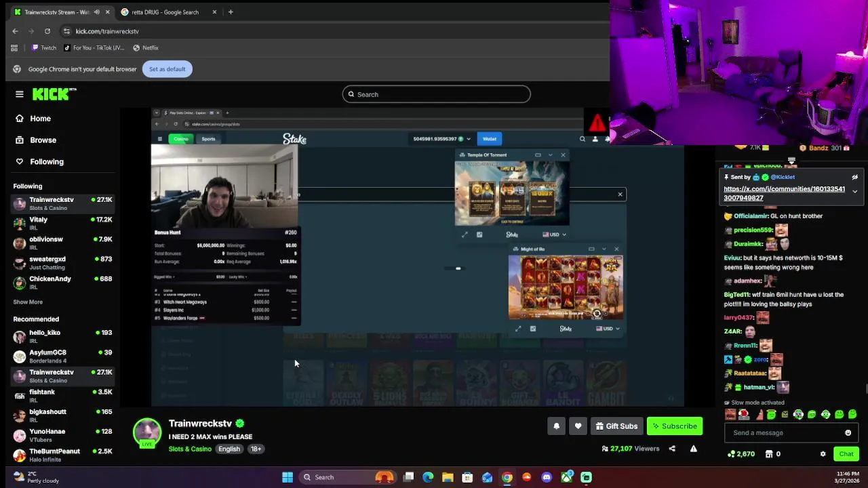Image resolution: width=868 pixels, height=488 pixels.
Task: Open Xbox app from taskbar
Action: pos(566,477)
